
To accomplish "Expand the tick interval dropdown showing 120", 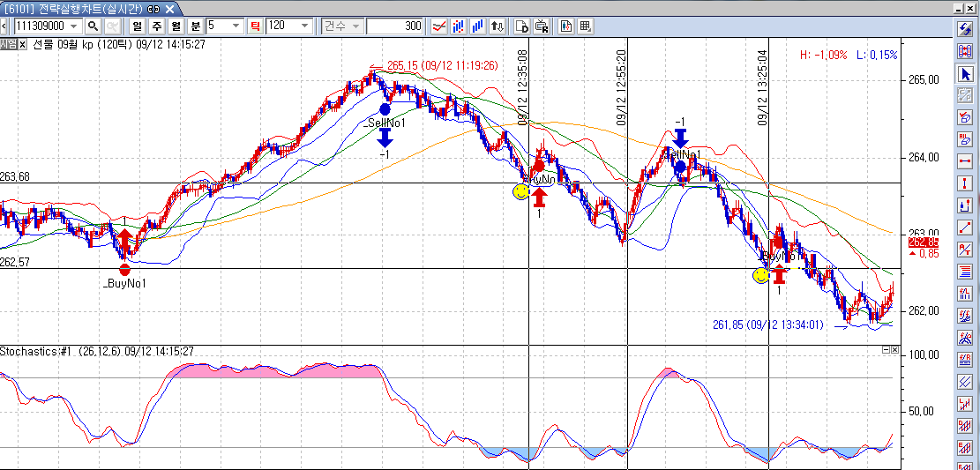I will (x=305, y=26).
